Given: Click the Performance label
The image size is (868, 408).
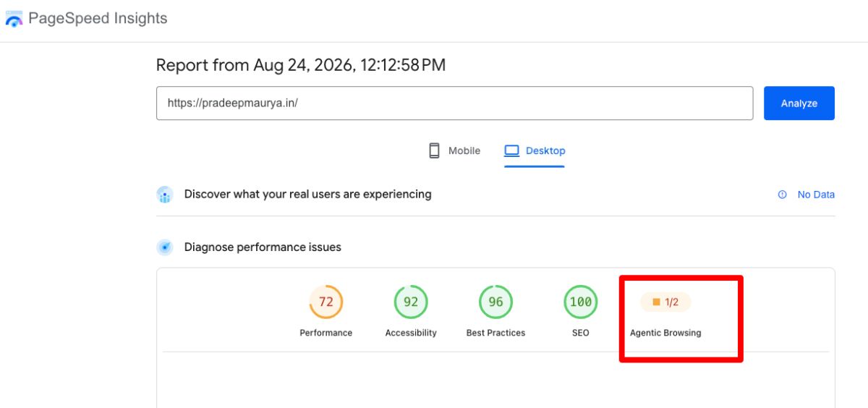Looking at the screenshot, I should (326, 333).
